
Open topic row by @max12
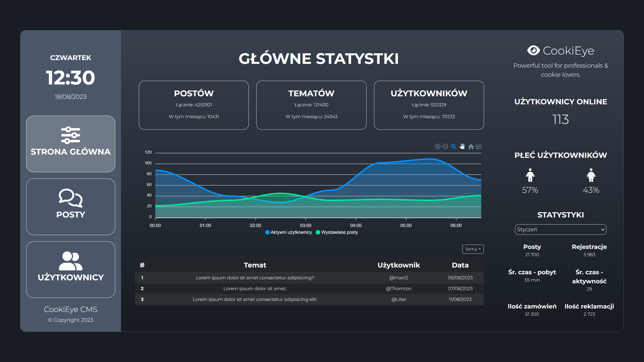[x=255, y=278]
